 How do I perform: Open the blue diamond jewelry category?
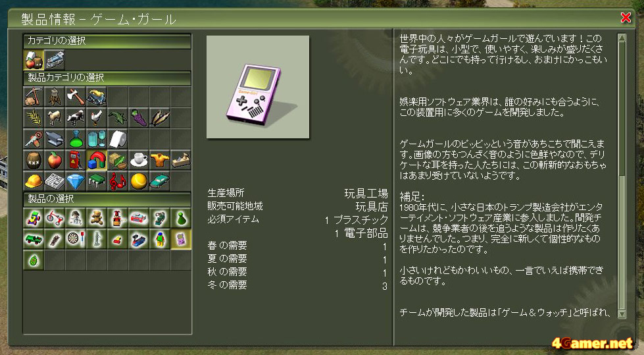(x=76, y=181)
